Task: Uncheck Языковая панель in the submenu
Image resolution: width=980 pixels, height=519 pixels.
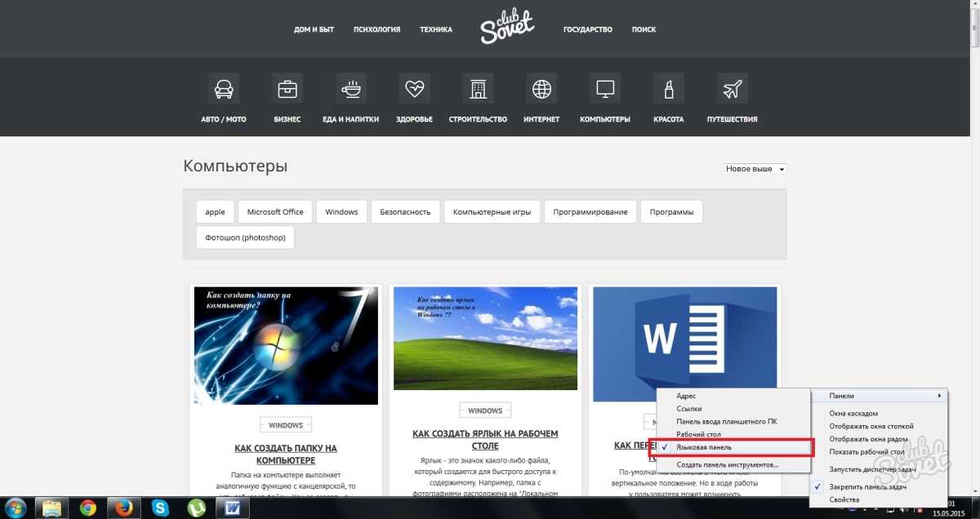Action: click(x=733, y=447)
